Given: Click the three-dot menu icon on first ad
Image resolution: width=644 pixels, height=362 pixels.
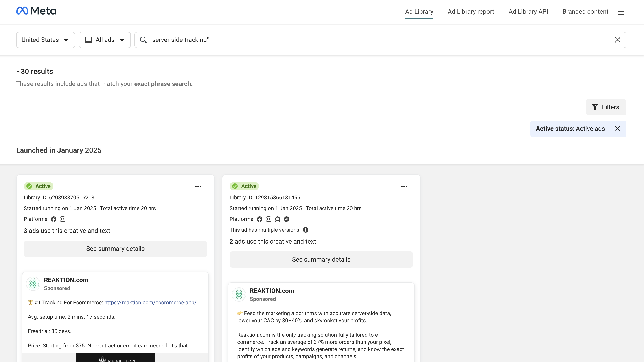Looking at the screenshot, I should (198, 186).
